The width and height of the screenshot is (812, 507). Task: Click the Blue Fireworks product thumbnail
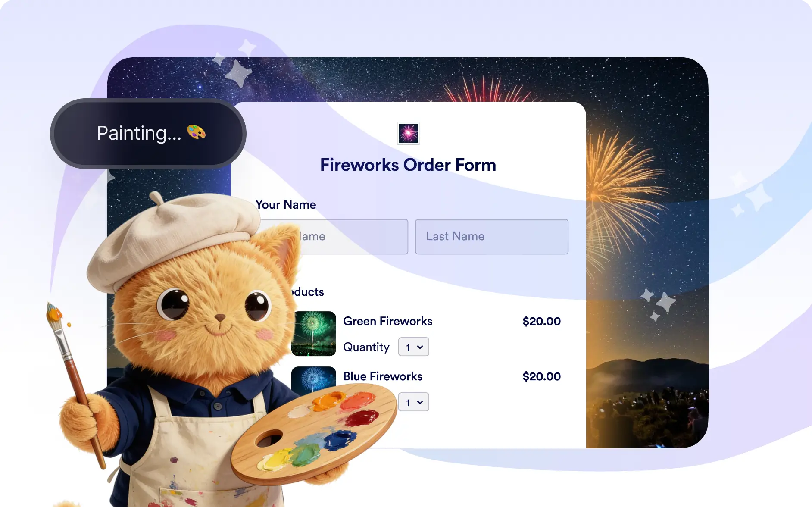314,379
